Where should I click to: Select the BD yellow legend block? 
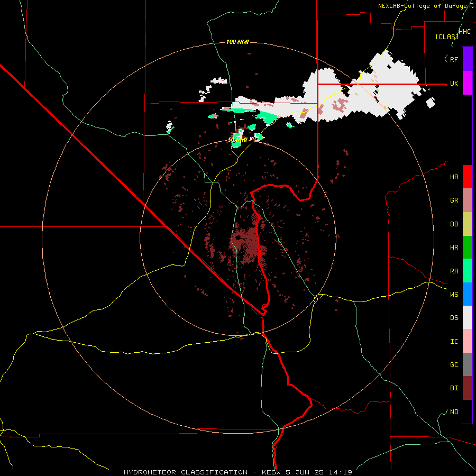(x=467, y=224)
